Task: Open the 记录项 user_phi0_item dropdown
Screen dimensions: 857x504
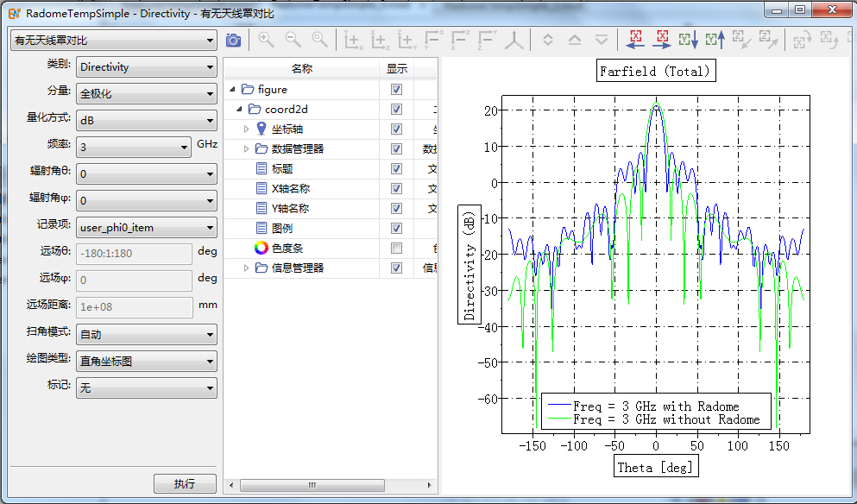Action: (x=147, y=227)
